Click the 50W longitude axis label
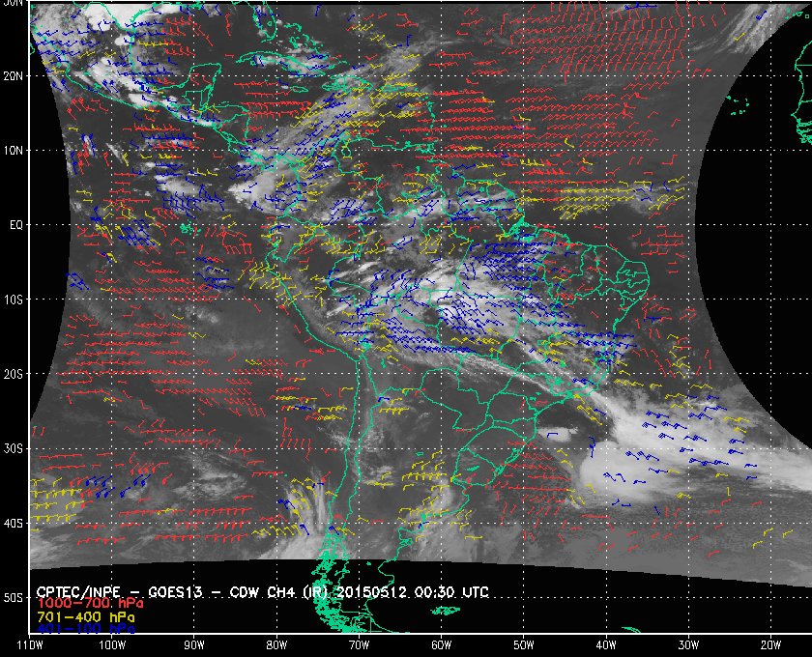This screenshot has height=657, width=812. (x=524, y=645)
